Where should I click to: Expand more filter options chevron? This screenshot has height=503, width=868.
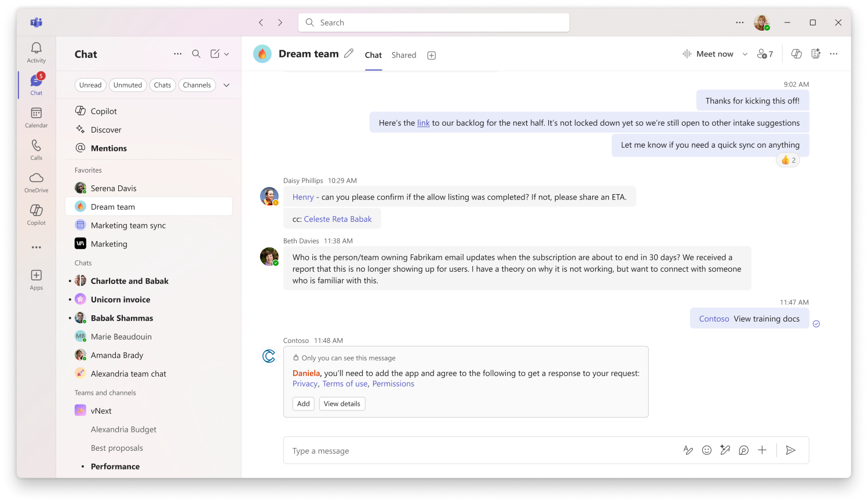pyautogui.click(x=227, y=85)
